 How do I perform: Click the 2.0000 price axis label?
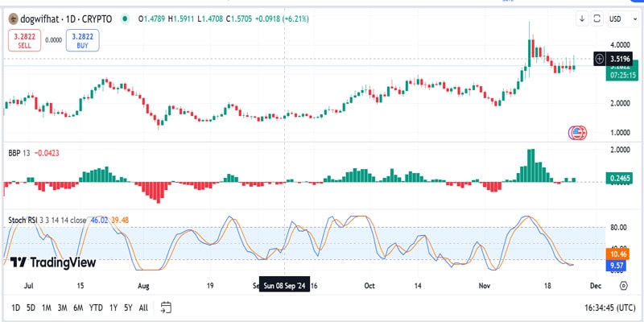[x=619, y=103]
